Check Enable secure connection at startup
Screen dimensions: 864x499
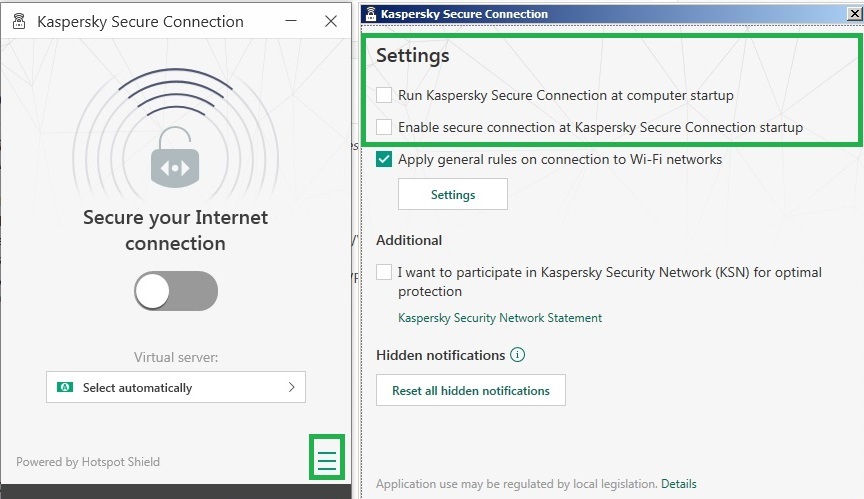385,127
